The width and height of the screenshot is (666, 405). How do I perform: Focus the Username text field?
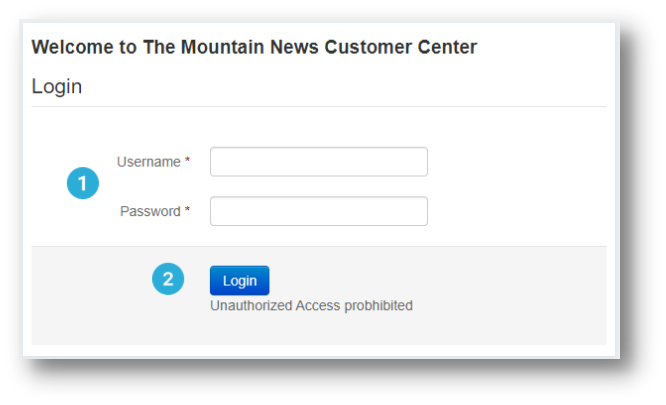[x=318, y=162]
